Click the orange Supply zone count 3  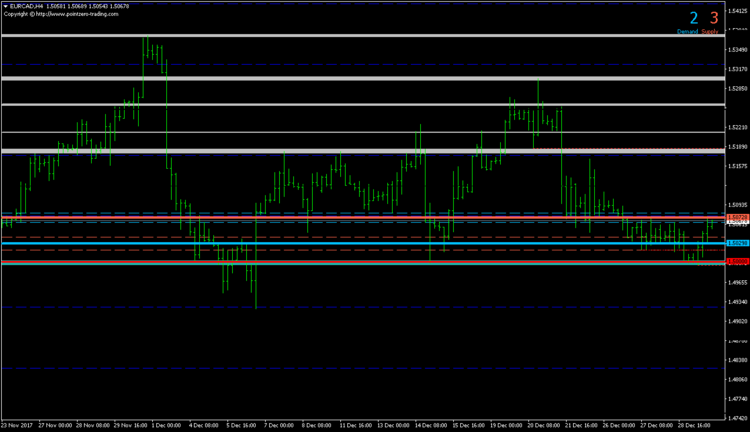(714, 18)
